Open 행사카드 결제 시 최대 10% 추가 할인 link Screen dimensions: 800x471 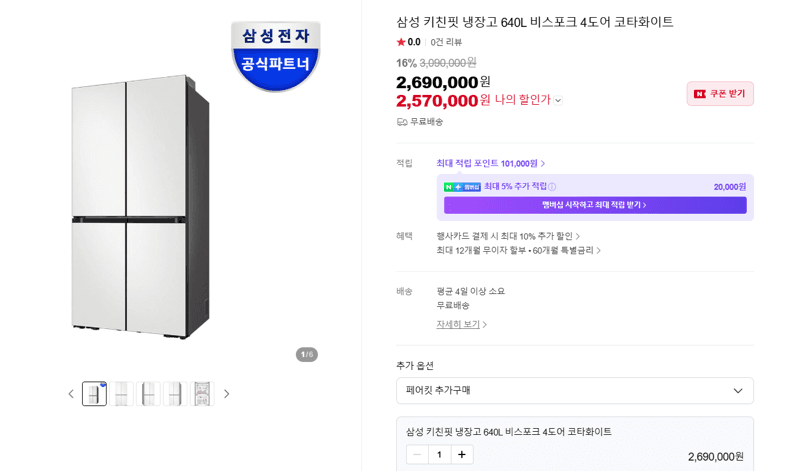[508, 236]
